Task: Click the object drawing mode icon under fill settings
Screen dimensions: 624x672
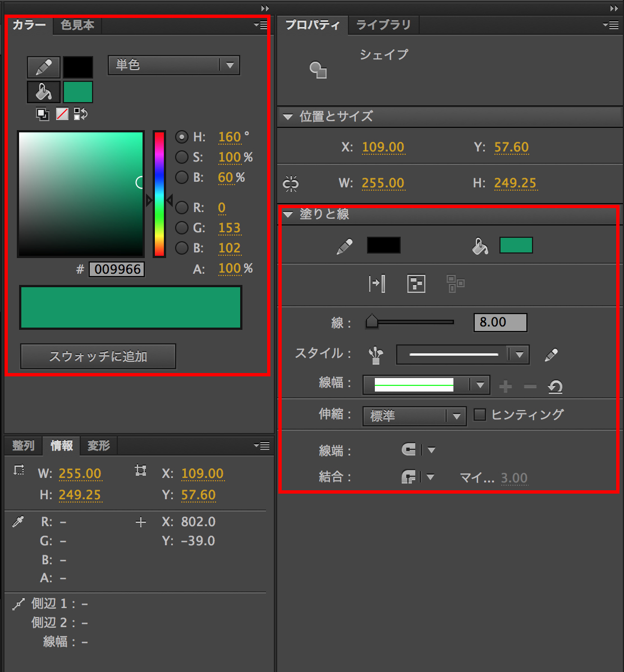Action: 416,284
